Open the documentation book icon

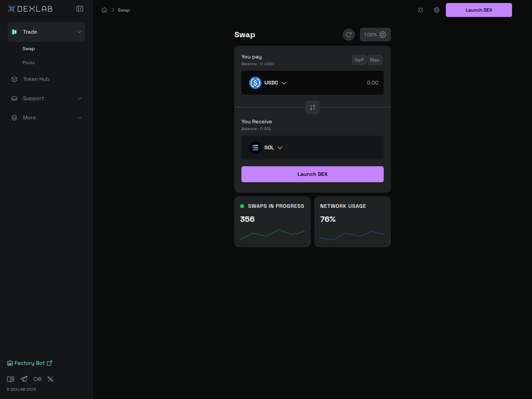coord(11,379)
